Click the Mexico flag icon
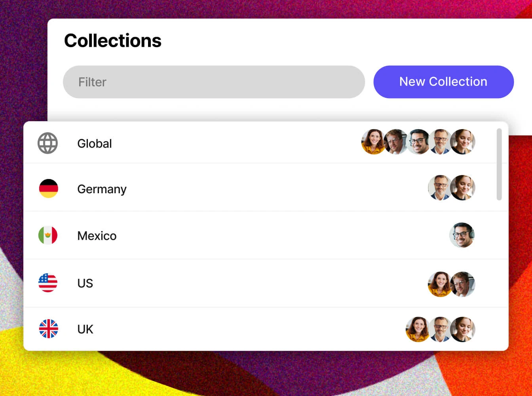This screenshot has width=532, height=396. click(48, 235)
